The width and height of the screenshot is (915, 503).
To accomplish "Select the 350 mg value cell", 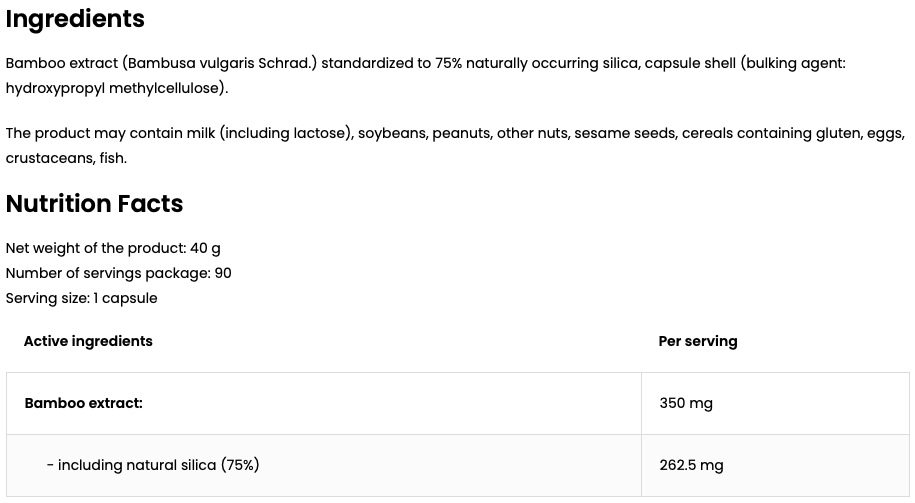I will [x=775, y=403].
